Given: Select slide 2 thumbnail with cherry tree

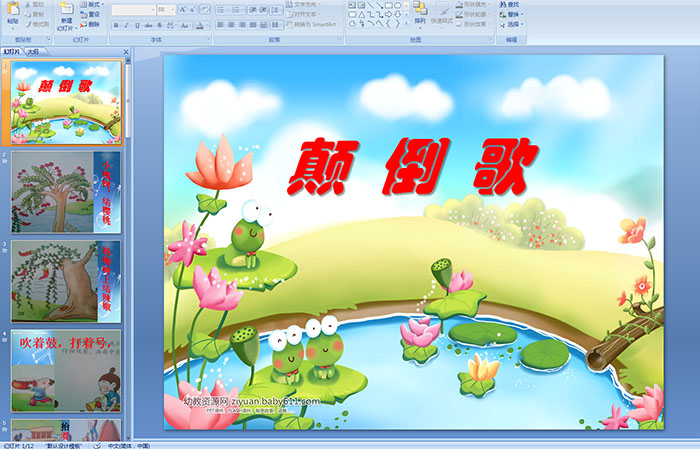Looking at the screenshot, I should click(x=66, y=192).
